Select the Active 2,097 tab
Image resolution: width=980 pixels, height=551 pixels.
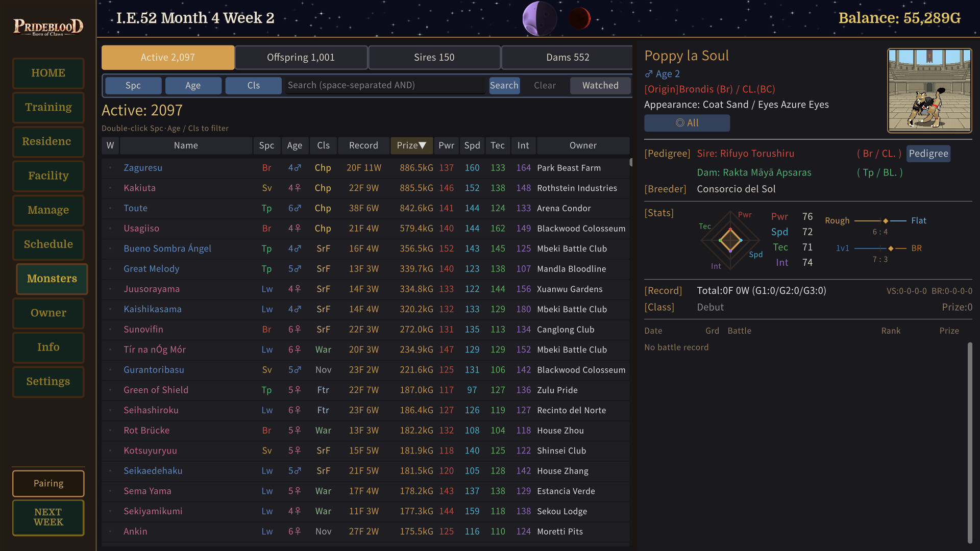tap(168, 58)
